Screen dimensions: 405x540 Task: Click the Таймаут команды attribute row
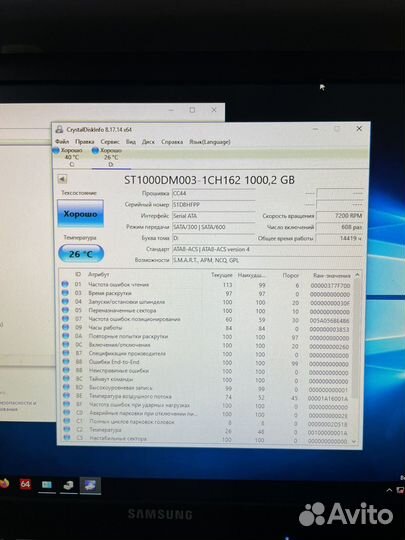(207, 380)
